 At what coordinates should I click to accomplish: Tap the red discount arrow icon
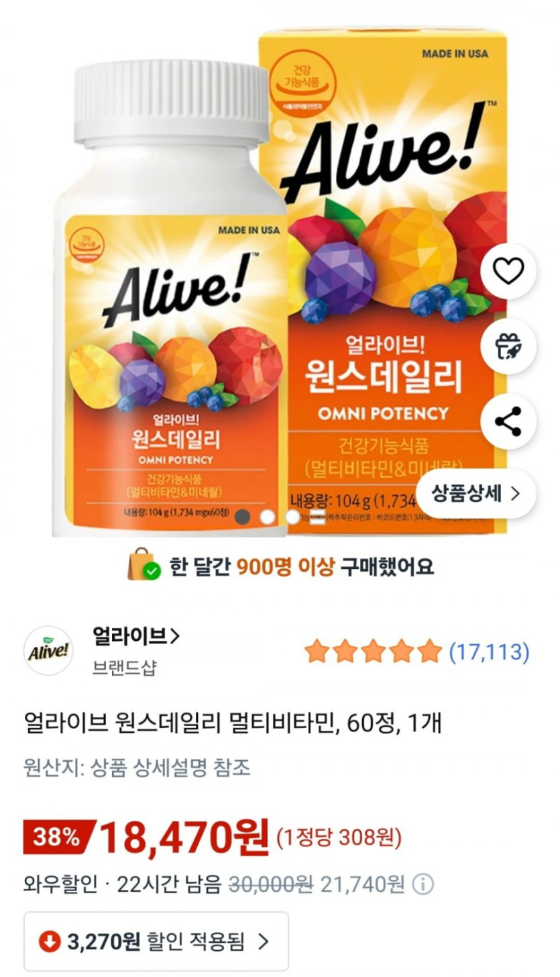49,941
